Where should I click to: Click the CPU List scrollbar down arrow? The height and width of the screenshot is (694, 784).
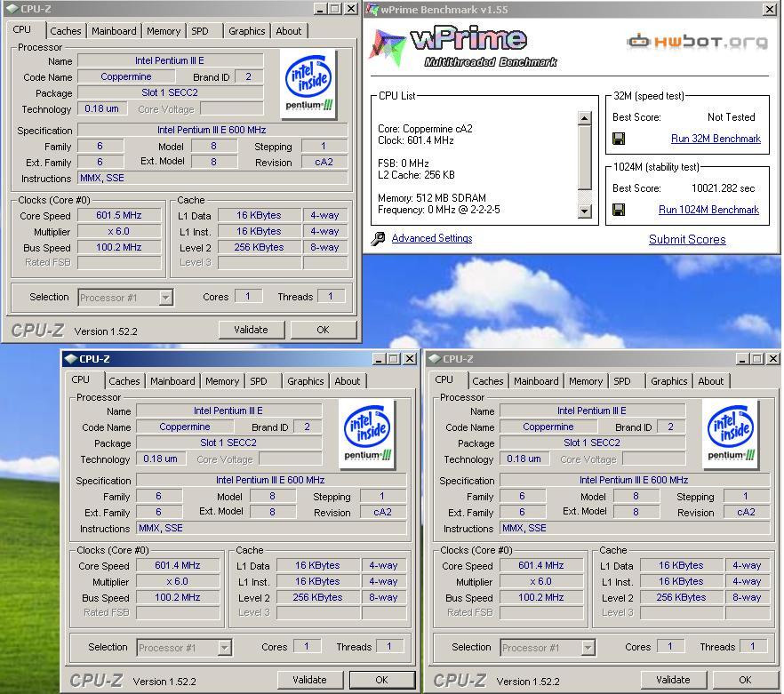pos(585,211)
